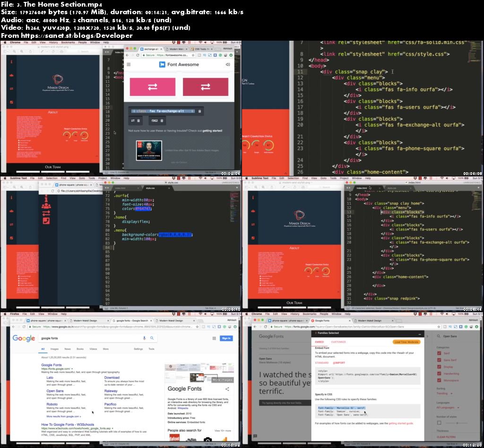Viewport: 484px width, 448px height.
Task: Click More images on Google Fonts panel
Action: pyautogui.click(x=222, y=380)
